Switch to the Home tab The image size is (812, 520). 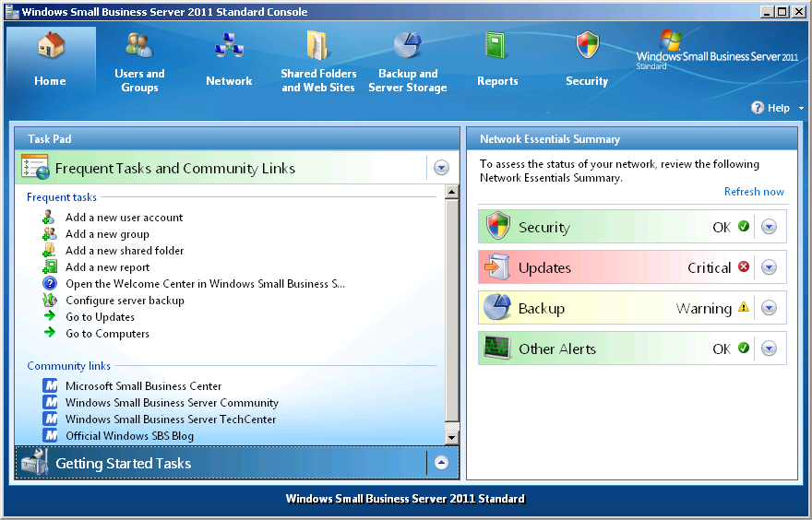(51, 60)
